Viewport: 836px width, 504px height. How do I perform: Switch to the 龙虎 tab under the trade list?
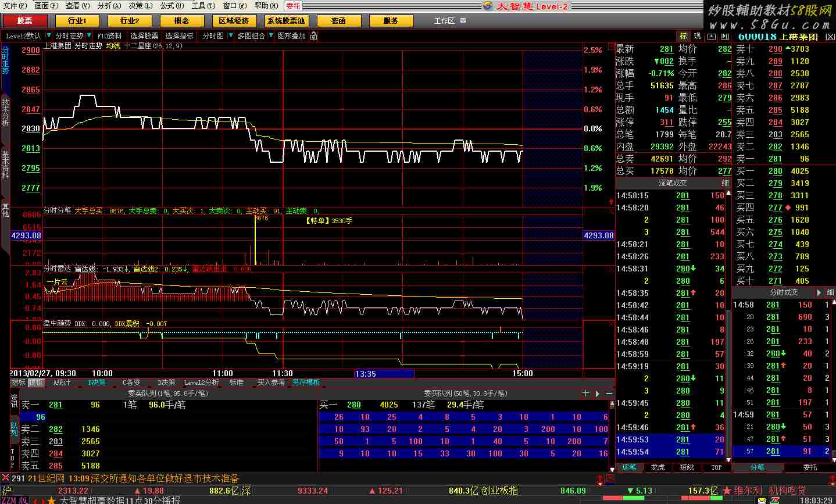click(658, 467)
